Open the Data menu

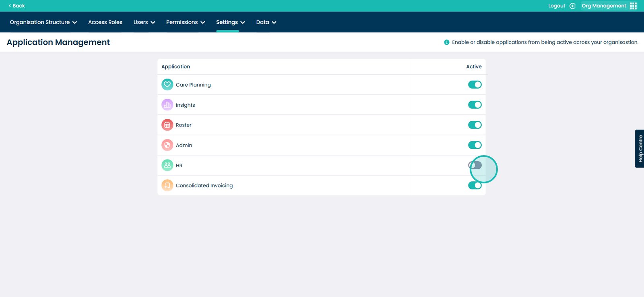(266, 22)
